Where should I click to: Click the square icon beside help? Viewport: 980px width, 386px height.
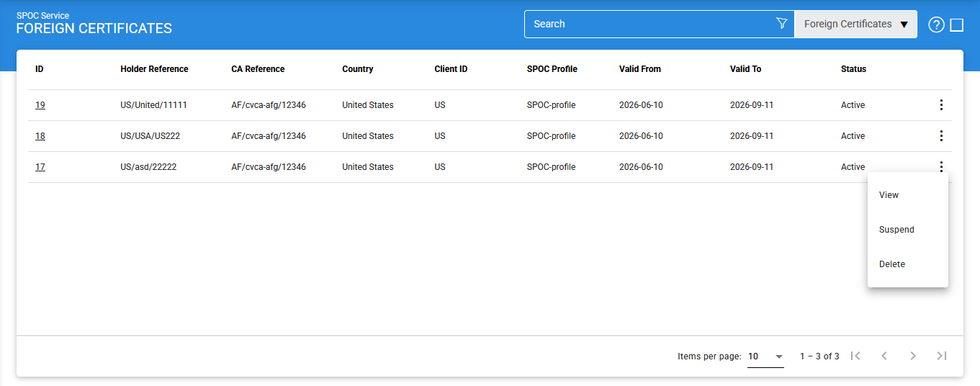957,25
